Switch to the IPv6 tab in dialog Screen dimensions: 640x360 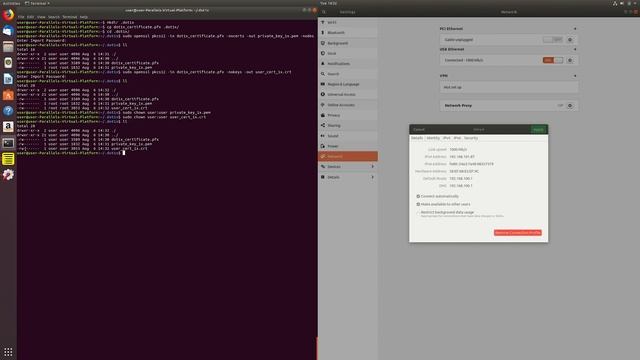point(457,138)
